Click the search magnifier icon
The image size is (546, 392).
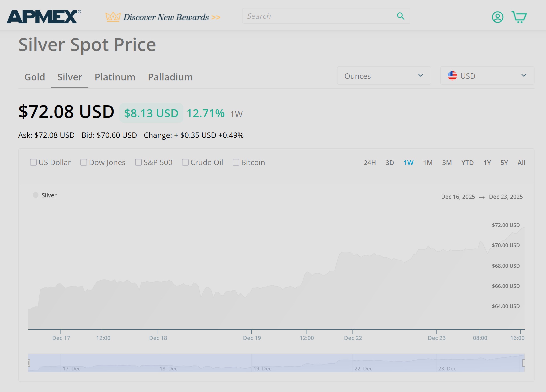pos(400,16)
